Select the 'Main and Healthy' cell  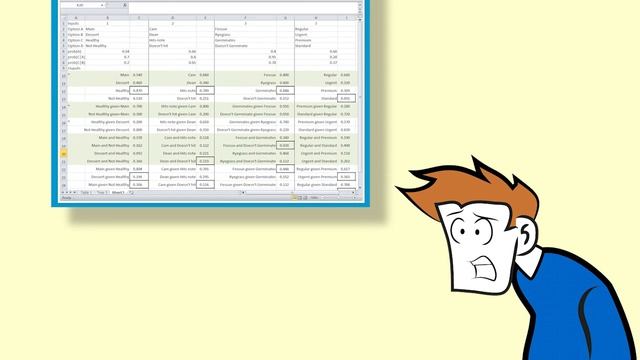(107, 138)
